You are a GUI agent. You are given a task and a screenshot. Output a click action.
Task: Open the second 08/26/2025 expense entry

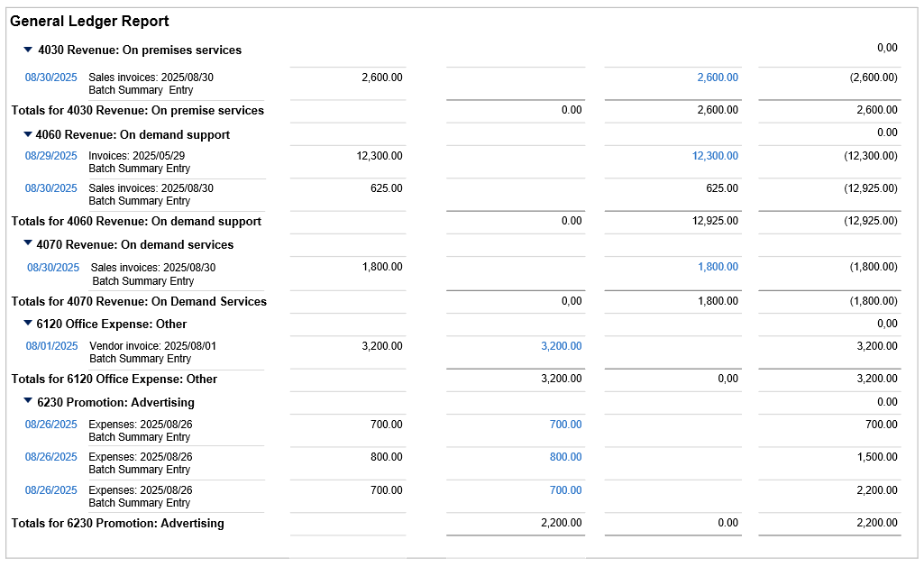50,457
